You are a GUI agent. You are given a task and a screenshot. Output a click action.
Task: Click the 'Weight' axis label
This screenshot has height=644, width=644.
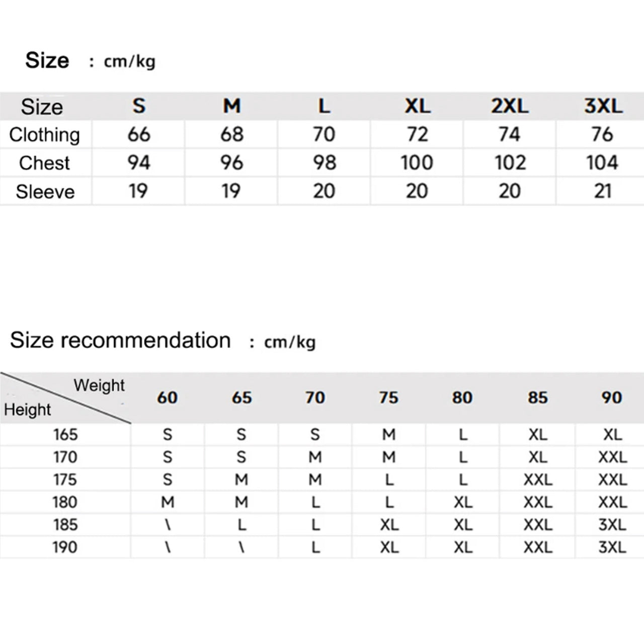tap(99, 385)
